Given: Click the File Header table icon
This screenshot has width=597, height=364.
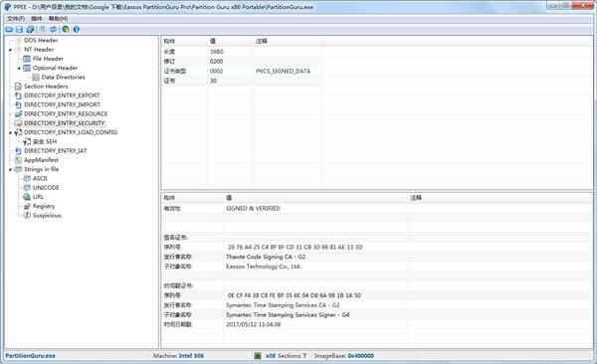Looking at the screenshot, I should pos(27,59).
